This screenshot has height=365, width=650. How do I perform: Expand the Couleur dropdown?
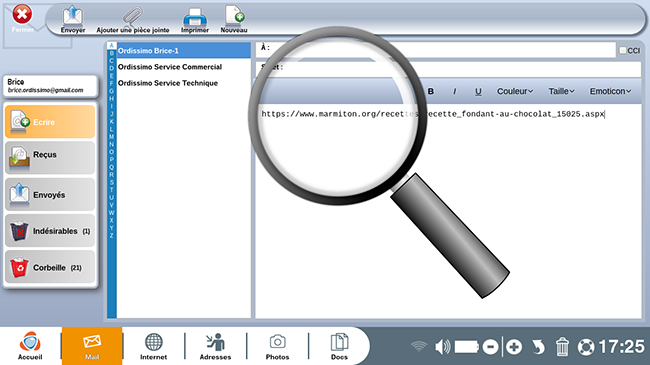click(x=515, y=91)
